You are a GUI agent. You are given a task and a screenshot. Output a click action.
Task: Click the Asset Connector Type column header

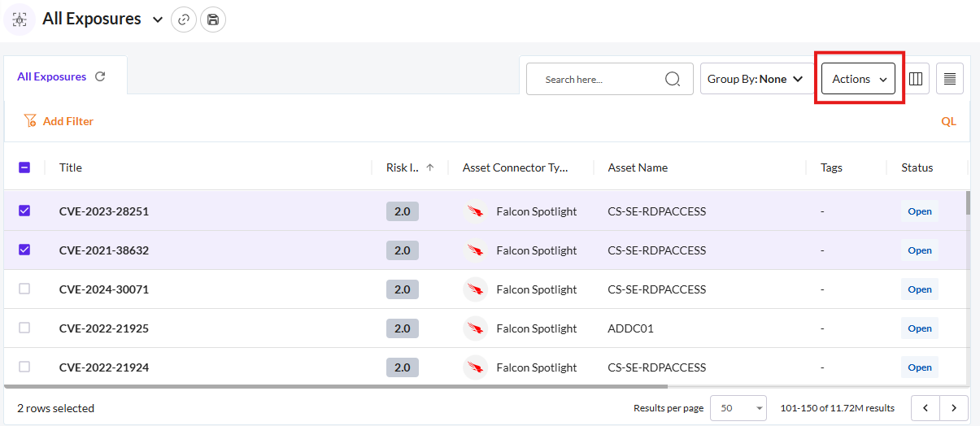(516, 167)
